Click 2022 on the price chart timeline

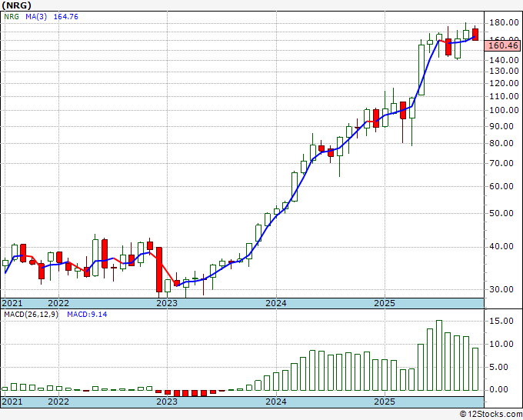(x=58, y=304)
